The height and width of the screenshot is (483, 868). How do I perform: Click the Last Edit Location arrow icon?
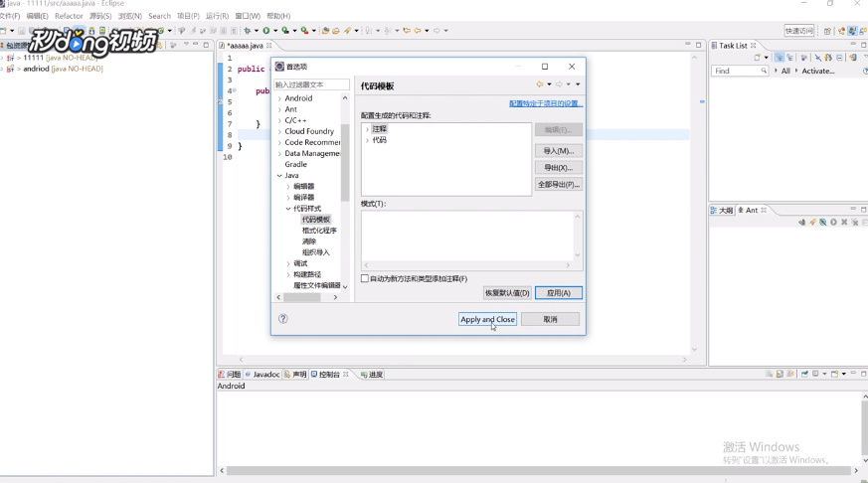[x=407, y=31]
